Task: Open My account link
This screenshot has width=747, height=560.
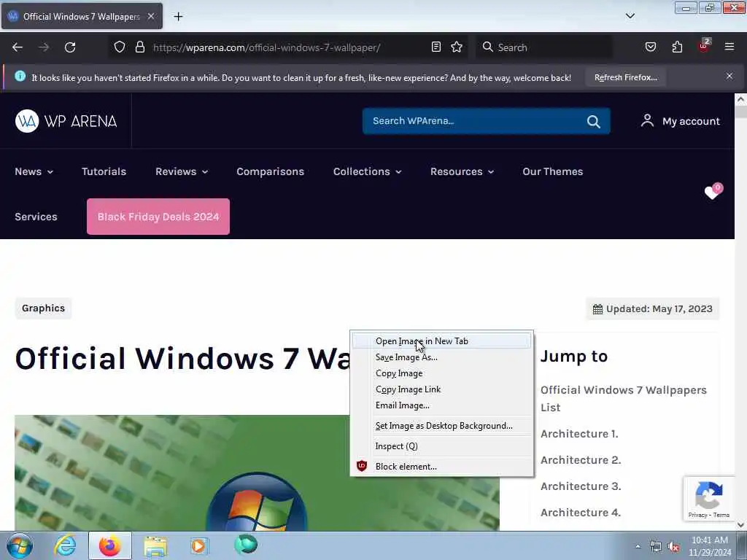Action: coord(681,121)
